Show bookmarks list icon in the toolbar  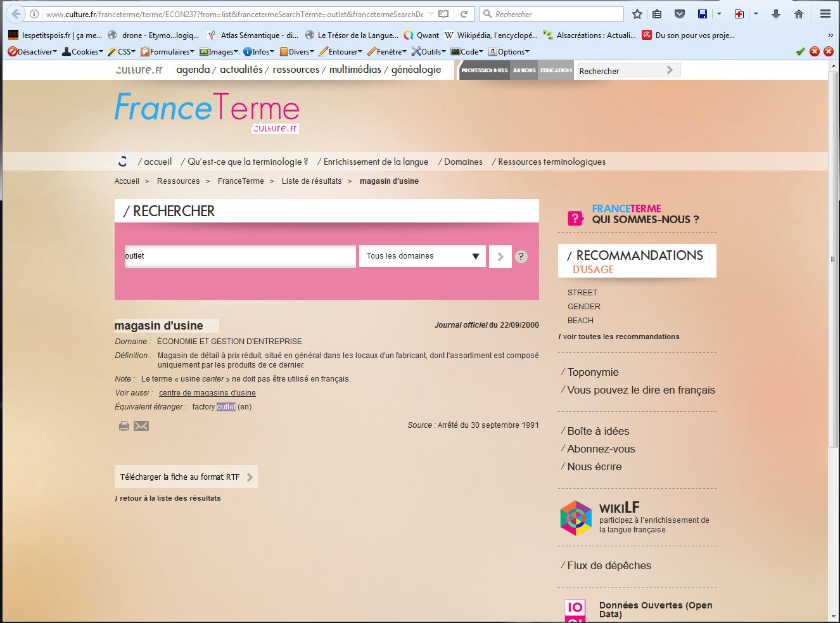tap(657, 14)
